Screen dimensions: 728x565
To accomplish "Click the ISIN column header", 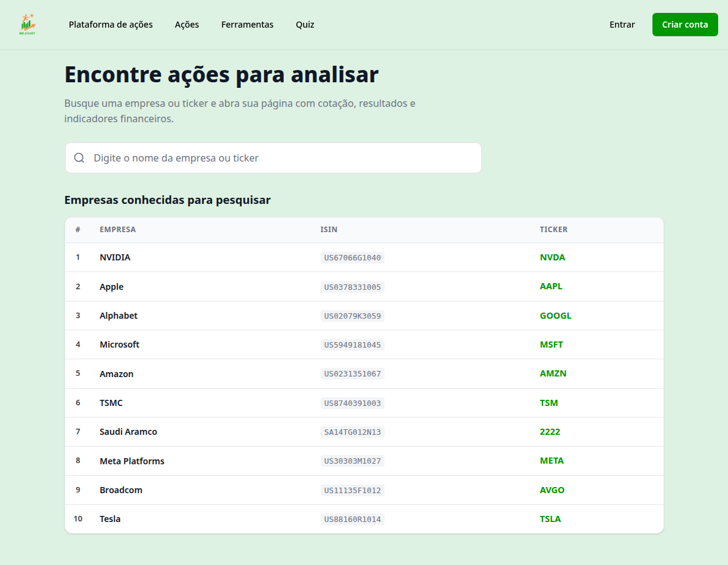I will point(329,229).
